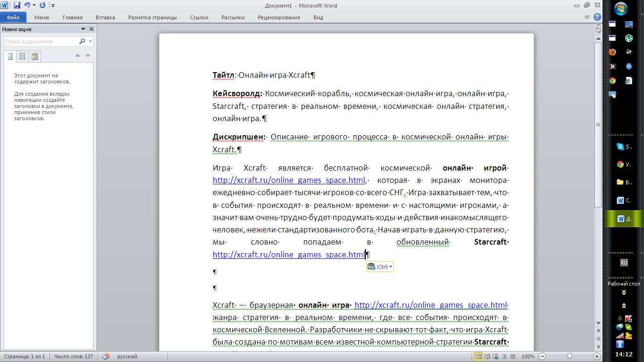Image resolution: width=644 pixels, height=362 pixels.
Task: Open the Разметка страницы tab
Action: (152, 17)
